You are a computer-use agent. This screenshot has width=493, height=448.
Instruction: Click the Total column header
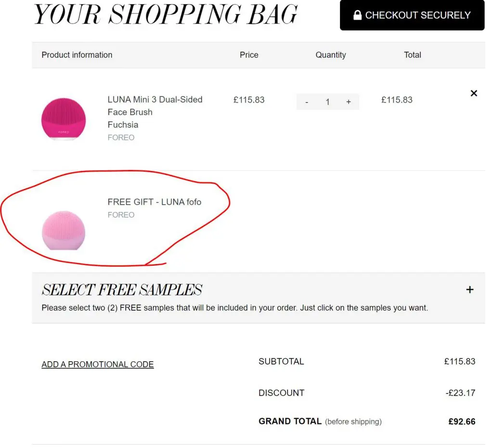pos(413,55)
